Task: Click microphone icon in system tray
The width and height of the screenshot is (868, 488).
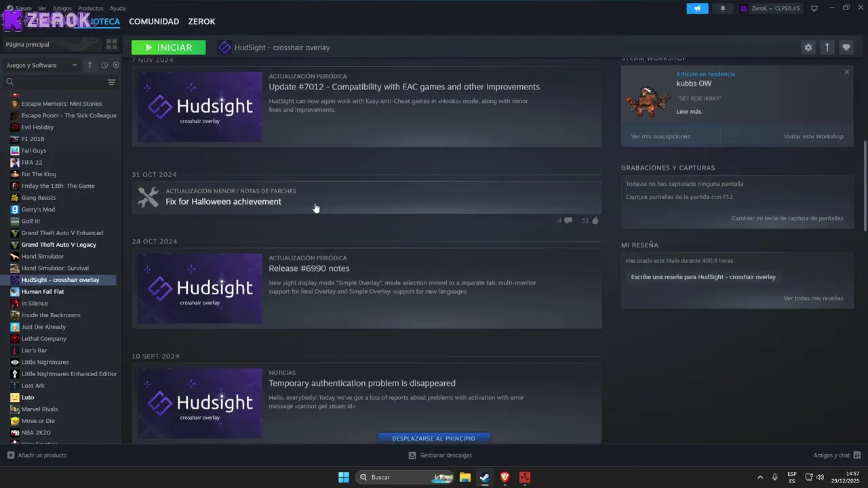Action: [774, 477]
